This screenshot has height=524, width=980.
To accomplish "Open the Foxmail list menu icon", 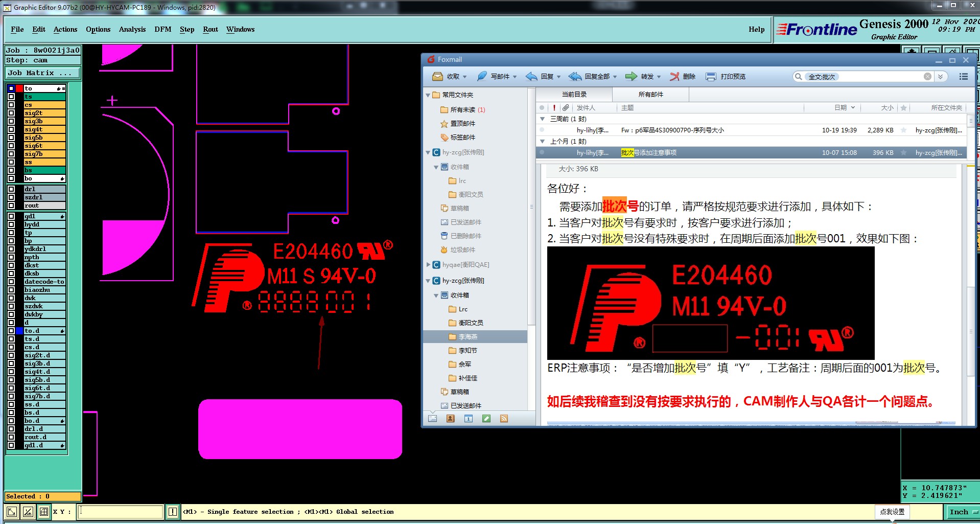I will [x=964, y=77].
